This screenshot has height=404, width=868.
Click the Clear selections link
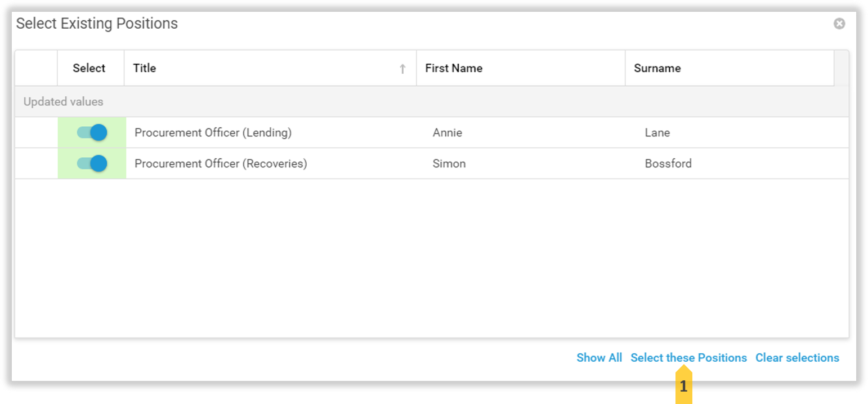(x=797, y=358)
